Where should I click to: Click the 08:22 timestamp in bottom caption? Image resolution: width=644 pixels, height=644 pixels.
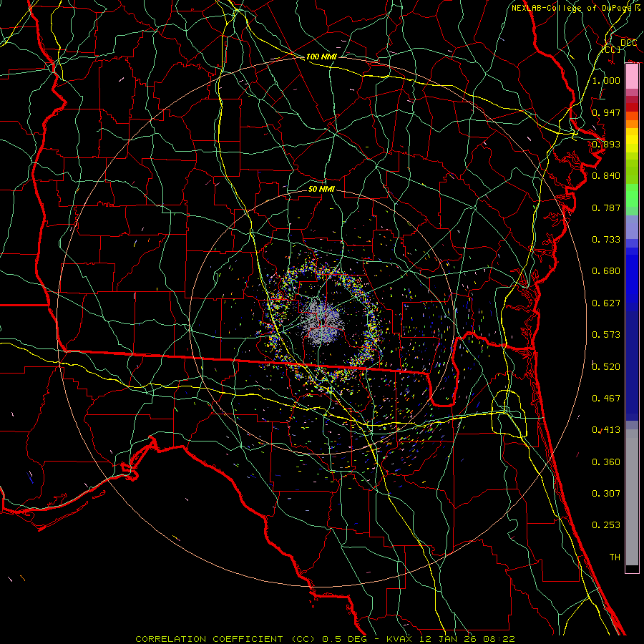[502, 638]
